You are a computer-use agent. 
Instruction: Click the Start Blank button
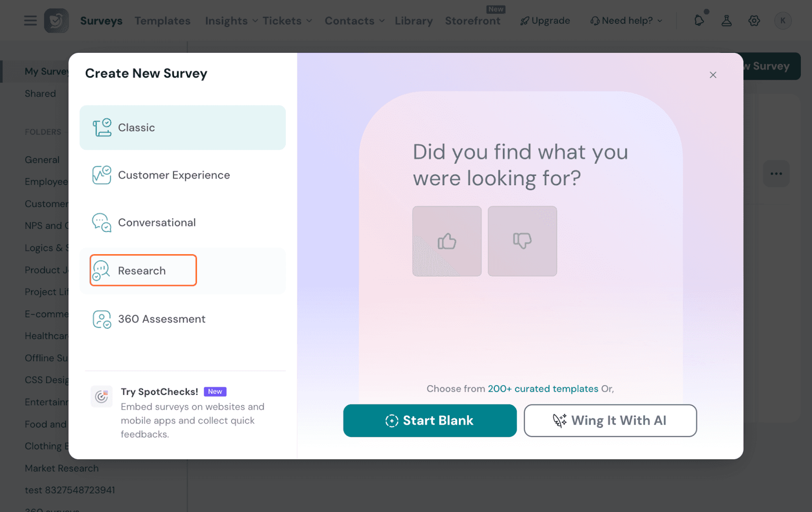click(430, 421)
